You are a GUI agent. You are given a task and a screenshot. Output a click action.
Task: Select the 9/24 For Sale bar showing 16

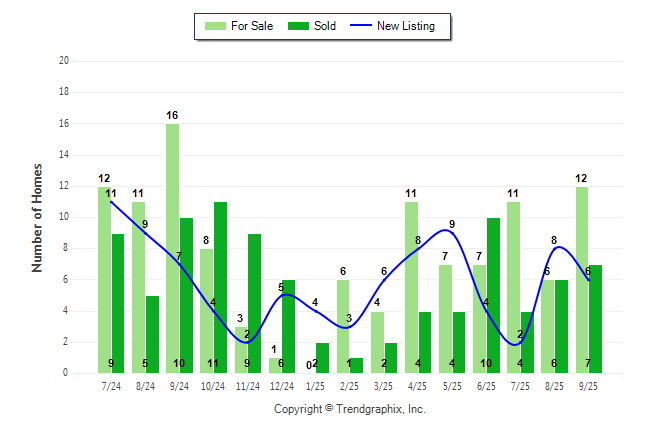pos(173,248)
